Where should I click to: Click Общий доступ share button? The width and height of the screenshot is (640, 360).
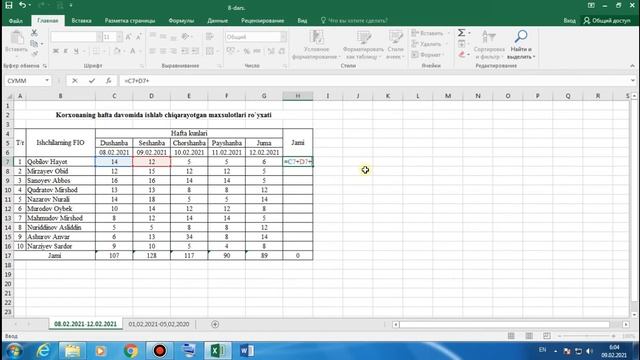tap(607, 20)
